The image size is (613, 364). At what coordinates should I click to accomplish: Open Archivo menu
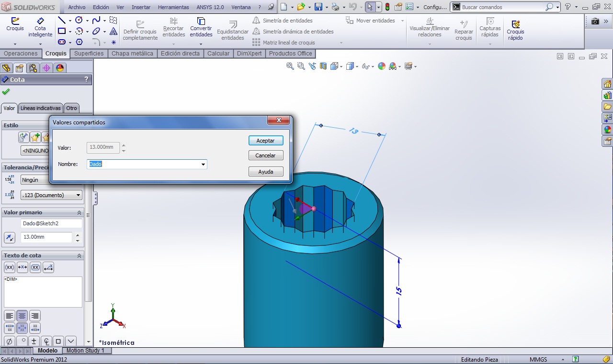point(77,7)
